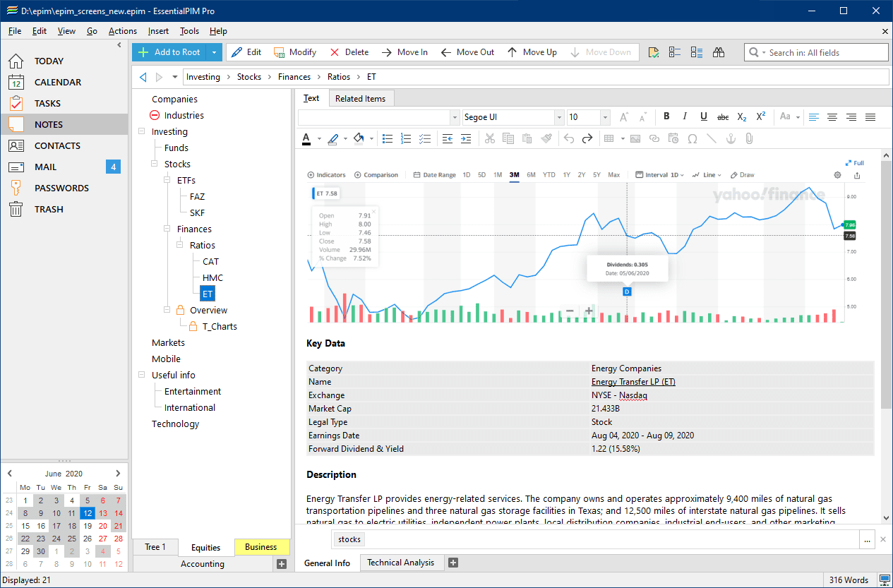
Task: Open the Actions menu
Action: coord(123,31)
